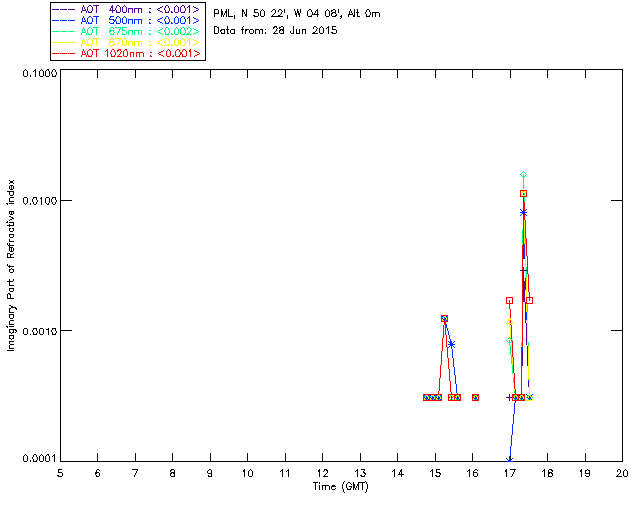Image resolution: width=640 pixels, height=512 pixels.
Task: Click the yellow triangle marker near time 17
Action: coord(509,322)
